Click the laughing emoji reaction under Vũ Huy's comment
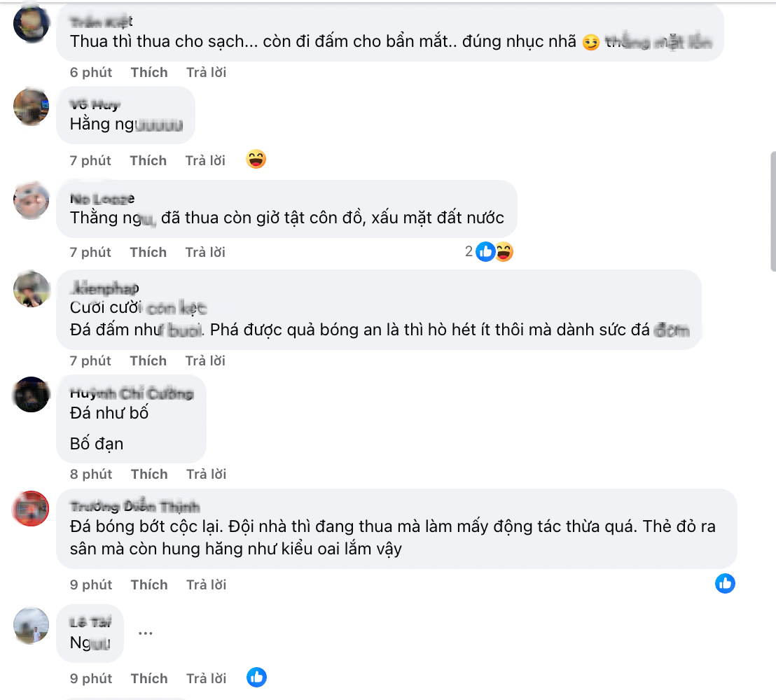This screenshot has height=700, width=776. pos(256,159)
